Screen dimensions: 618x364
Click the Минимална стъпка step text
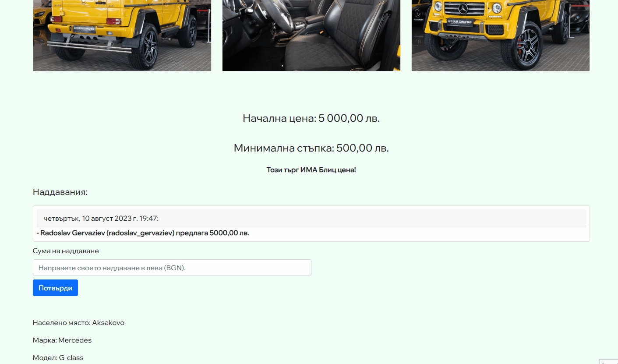tap(311, 148)
